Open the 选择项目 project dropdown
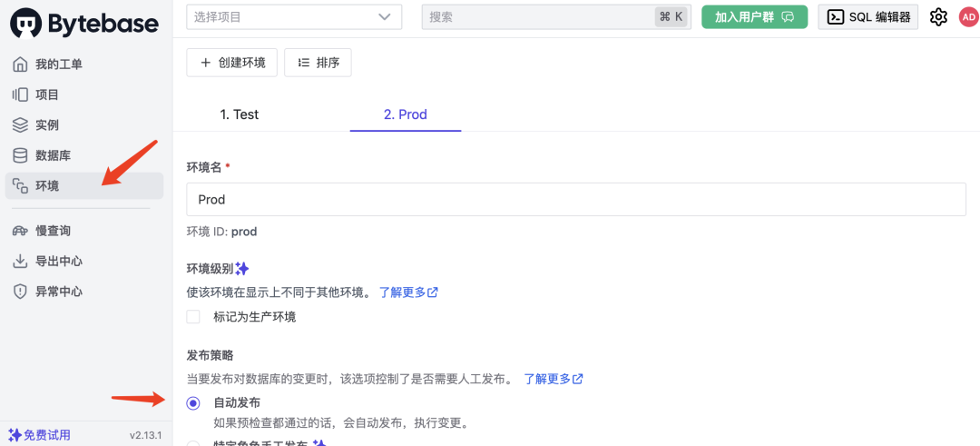 tap(294, 17)
